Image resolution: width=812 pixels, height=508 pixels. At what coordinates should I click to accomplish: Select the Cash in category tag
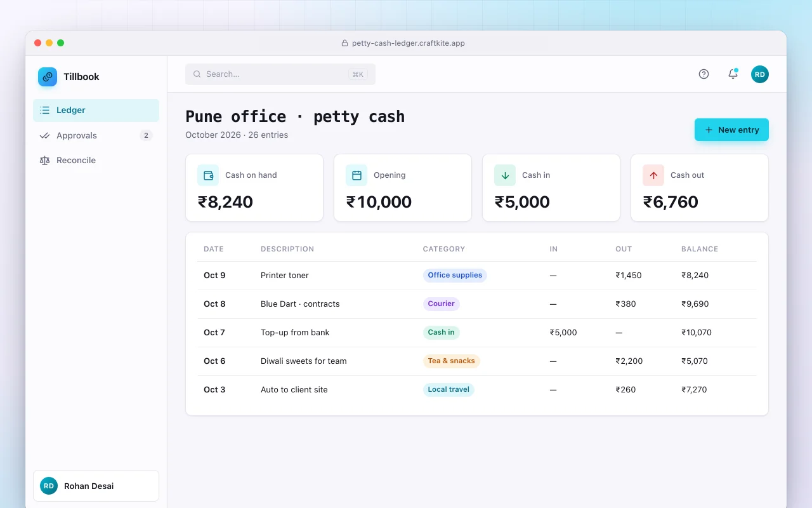441,333
